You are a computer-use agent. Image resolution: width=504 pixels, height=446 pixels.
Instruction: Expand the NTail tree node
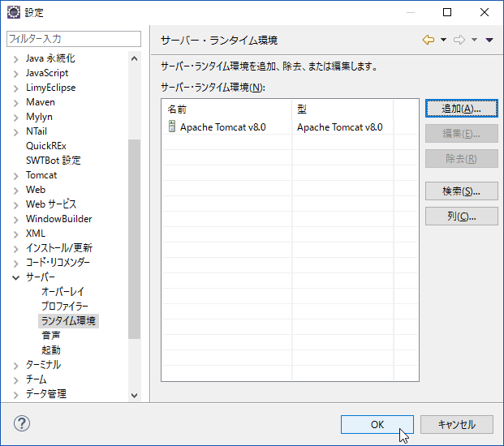click(15, 132)
